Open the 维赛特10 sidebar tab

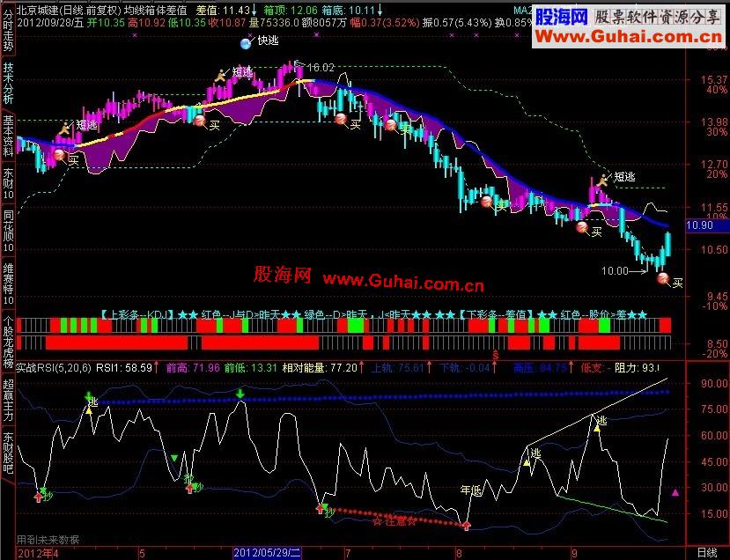point(8,284)
